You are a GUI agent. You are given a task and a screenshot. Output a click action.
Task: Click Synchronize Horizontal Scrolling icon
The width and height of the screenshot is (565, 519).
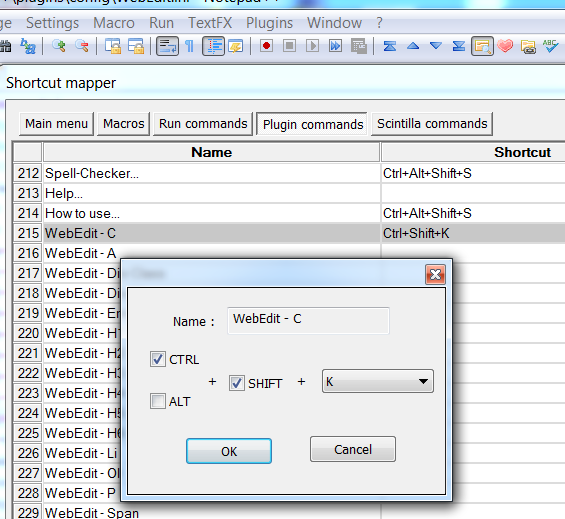click(136, 46)
